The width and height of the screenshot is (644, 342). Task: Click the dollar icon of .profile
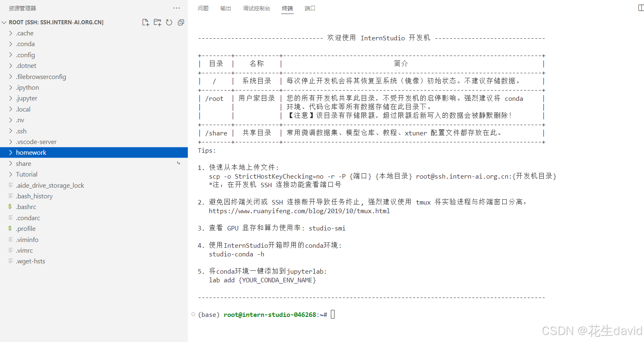coord(10,228)
